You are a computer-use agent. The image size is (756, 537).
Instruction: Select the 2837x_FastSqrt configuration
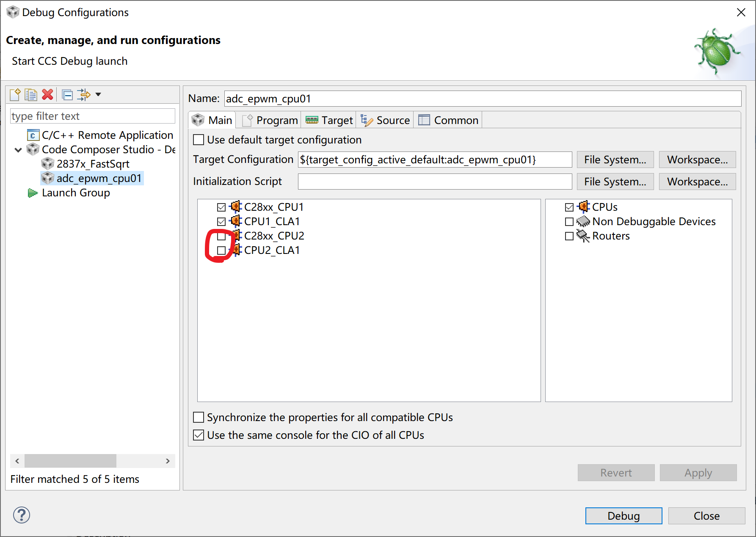click(93, 164)
